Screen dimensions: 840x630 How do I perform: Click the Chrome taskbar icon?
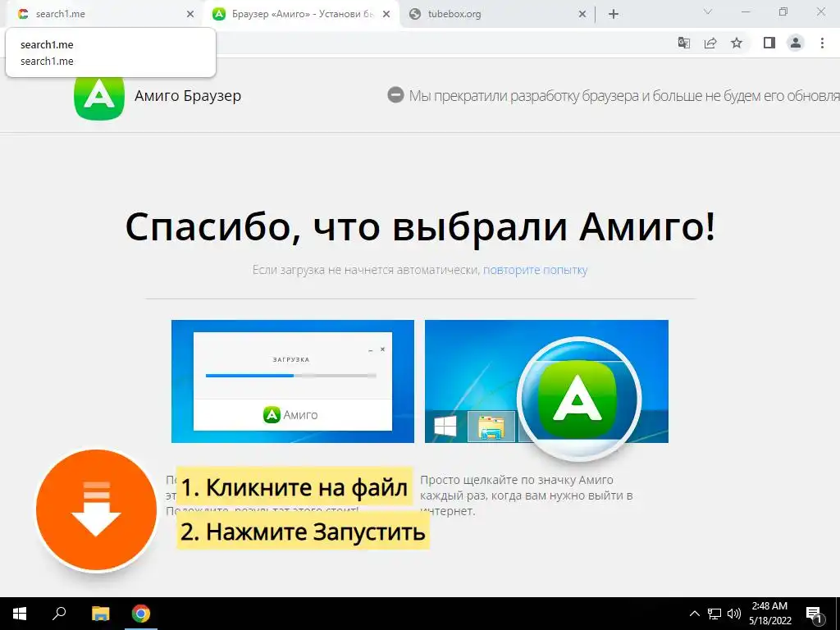pos(141,614)
